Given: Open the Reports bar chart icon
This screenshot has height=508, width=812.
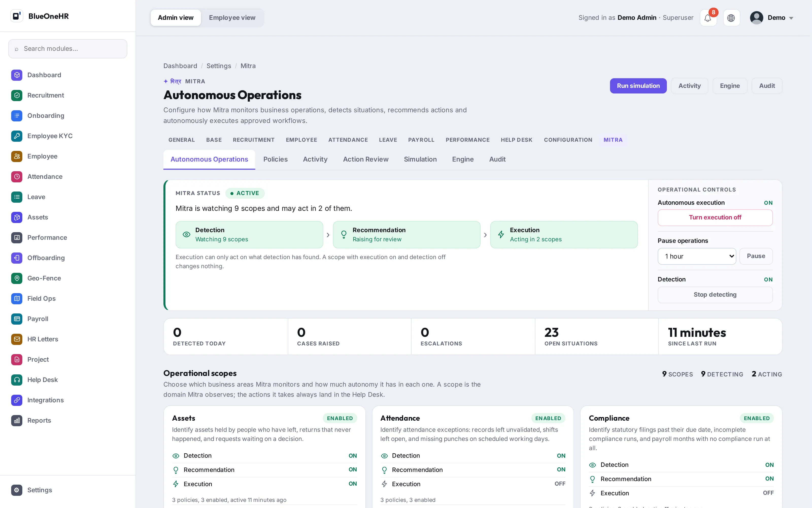Looking at the screenshot, I should [17, 421].
